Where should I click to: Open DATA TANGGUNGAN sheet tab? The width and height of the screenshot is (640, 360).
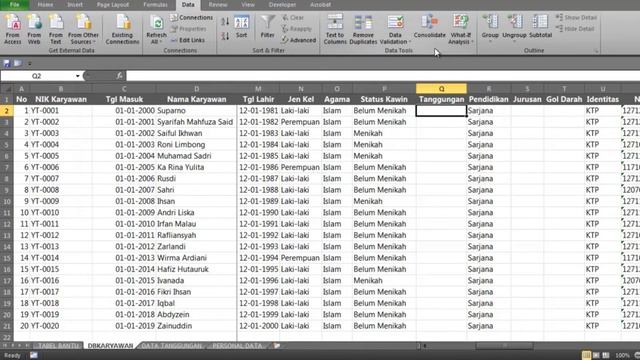click(x=172, y=346)
